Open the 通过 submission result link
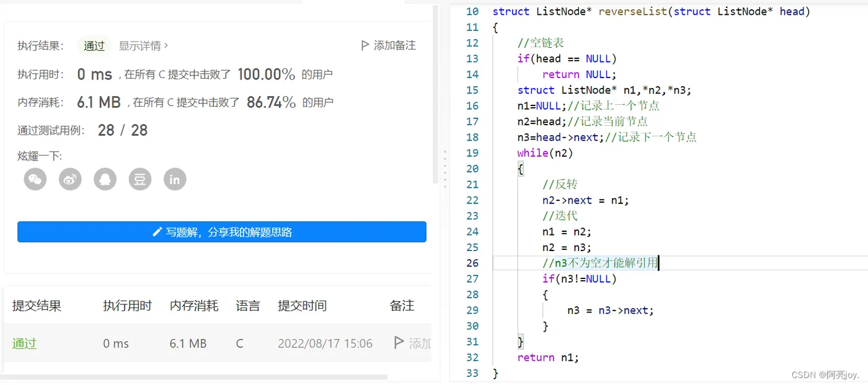This screenshot has height=385, width=868. coord(24,343)
